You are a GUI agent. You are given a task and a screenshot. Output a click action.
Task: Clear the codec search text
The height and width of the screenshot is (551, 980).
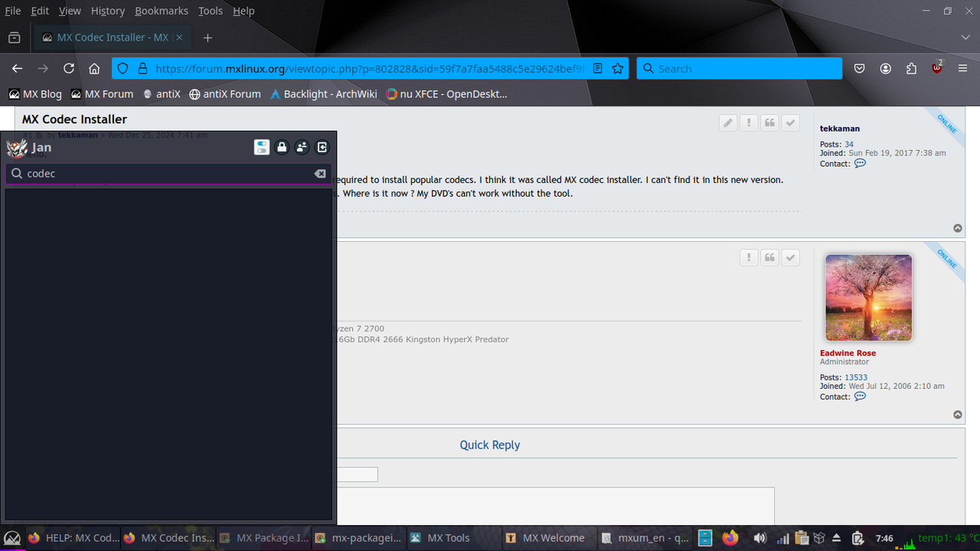coord(320,174)
